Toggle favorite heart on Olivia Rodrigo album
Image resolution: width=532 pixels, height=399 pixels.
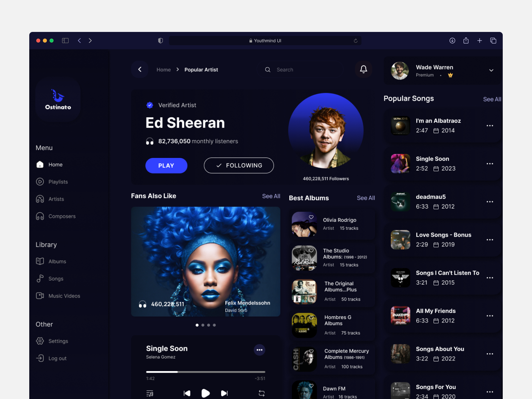[311, 217]
